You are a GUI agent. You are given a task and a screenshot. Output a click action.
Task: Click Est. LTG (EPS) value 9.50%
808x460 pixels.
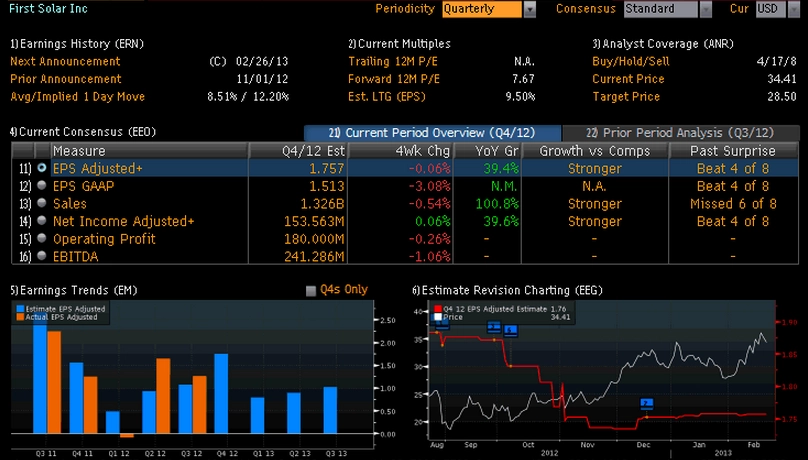tap(520, 96)
